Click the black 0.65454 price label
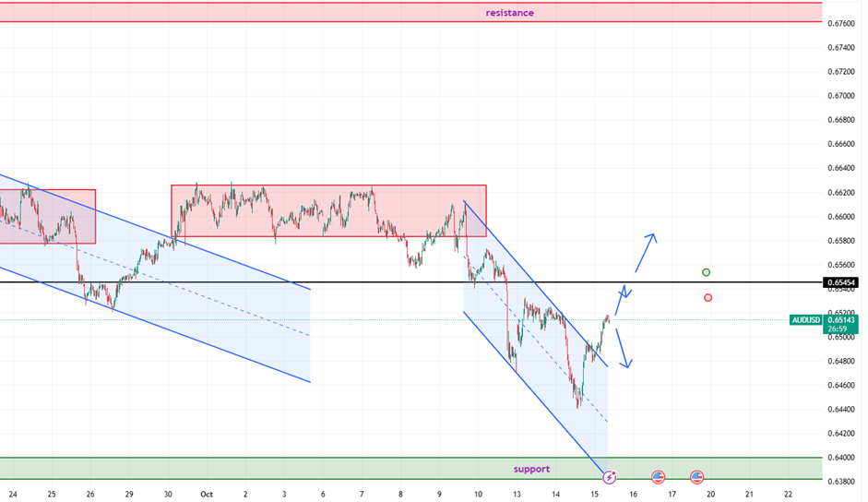 coord(842,282)
